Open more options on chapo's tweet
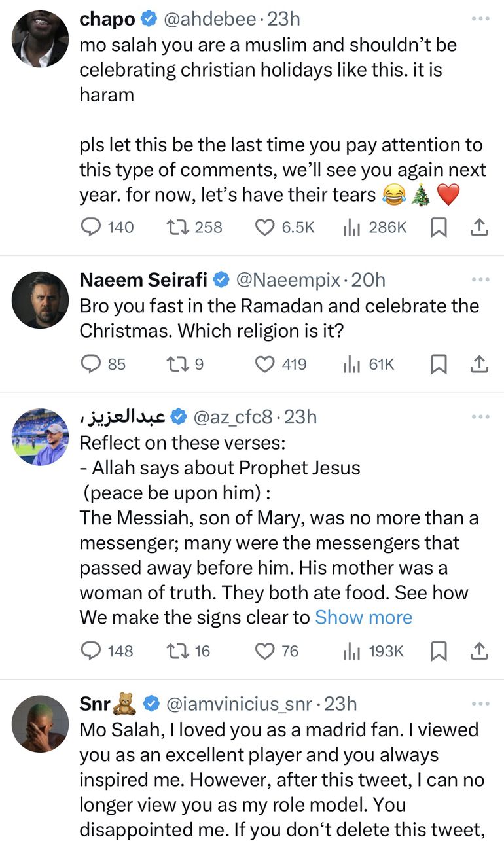This screenshot has width=504, height=841. [480, 19]
